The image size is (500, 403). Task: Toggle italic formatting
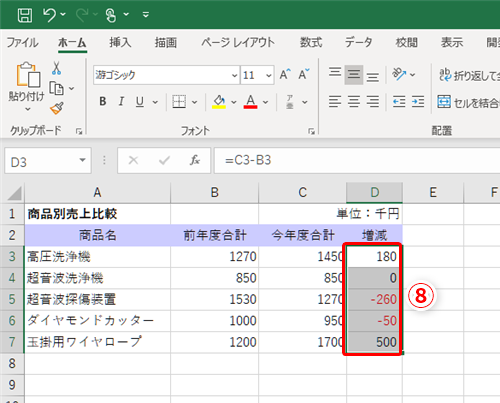click(x=121, y=101)
